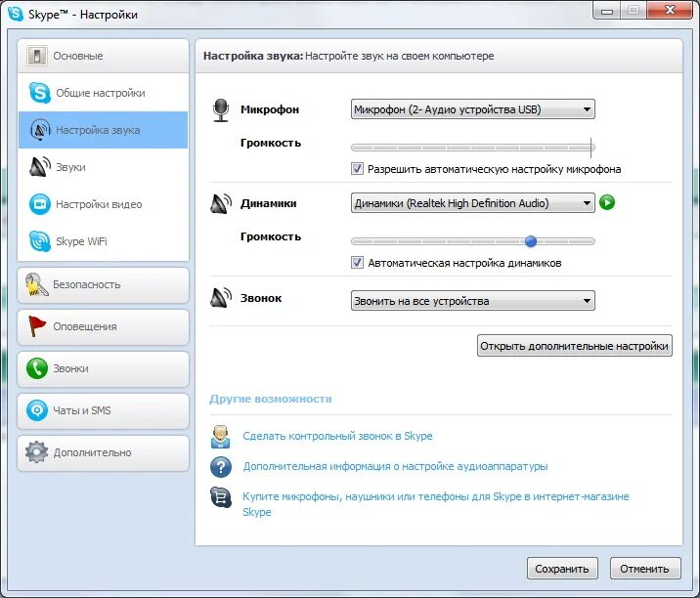Click the padlock icon beside Безопасность

pos(36,284)
